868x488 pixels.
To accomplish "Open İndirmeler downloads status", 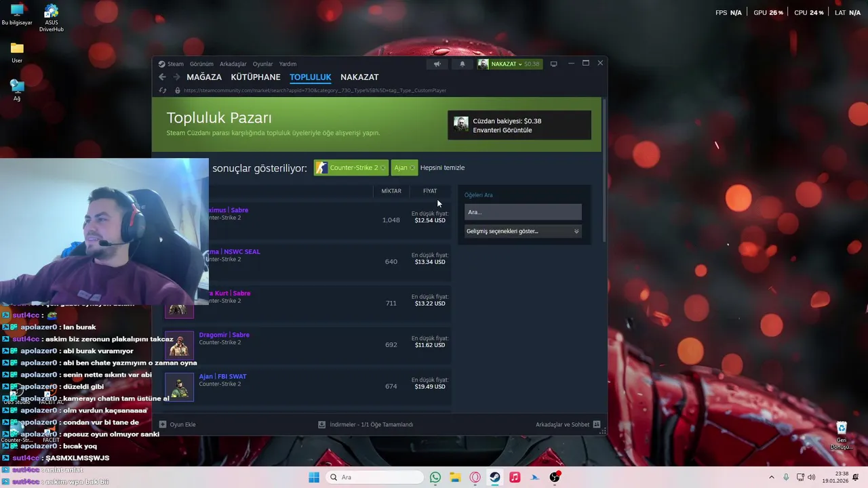I will (366, 424).
